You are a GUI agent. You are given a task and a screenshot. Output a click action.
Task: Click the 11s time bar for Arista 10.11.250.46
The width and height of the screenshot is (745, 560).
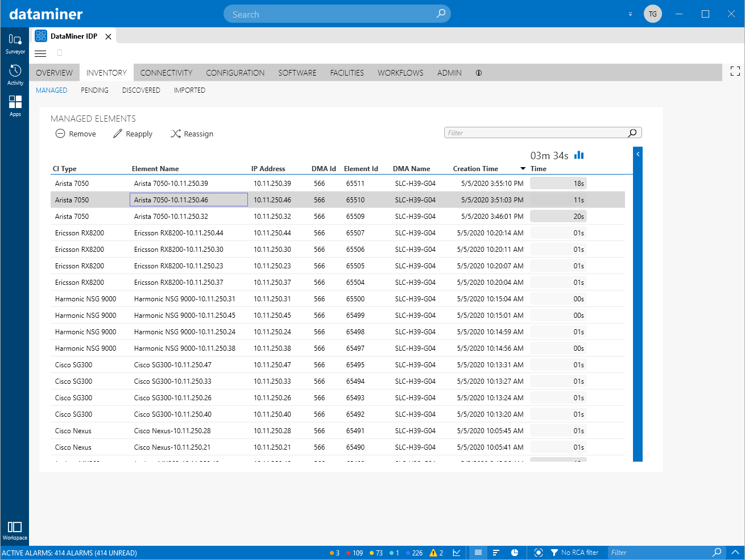click(x=558, y=200)
